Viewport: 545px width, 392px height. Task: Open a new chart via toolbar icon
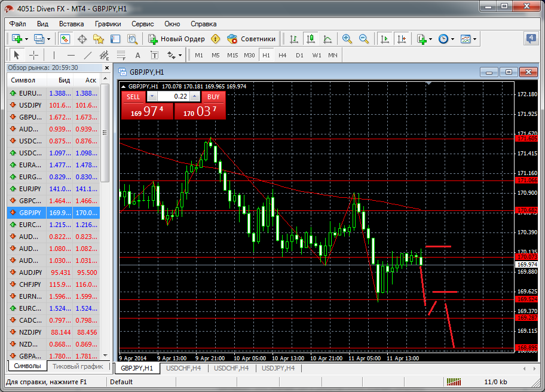click(x=17, y=39)
